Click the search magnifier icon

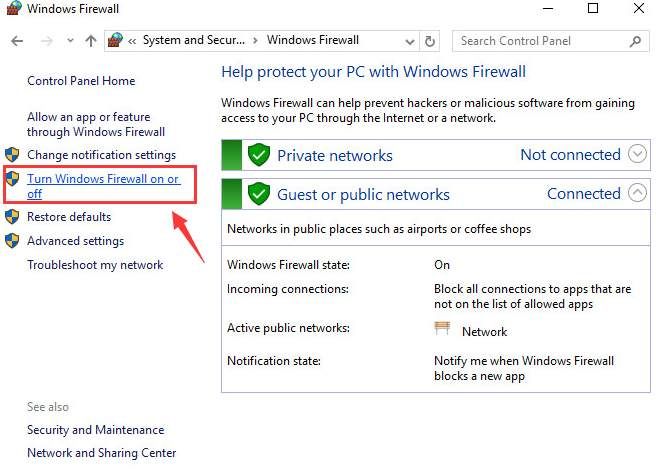[x=635, y=41]
